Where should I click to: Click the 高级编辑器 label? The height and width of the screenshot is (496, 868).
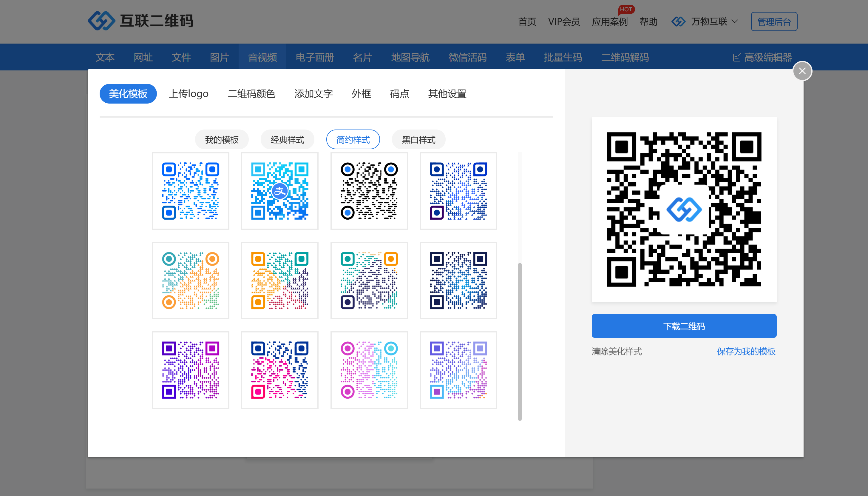768,57
